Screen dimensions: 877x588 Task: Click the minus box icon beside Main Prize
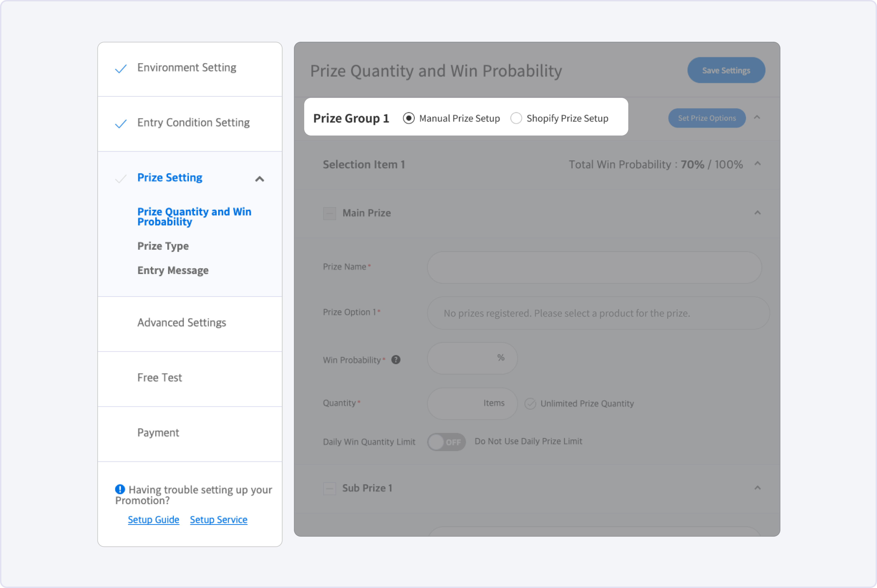330,213
